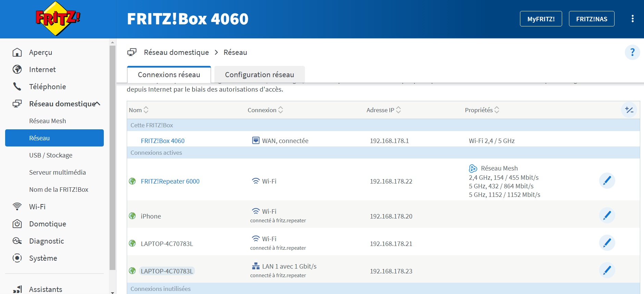Click the Wi-Fi sidebar icon
The image size is (644, 294).
[x=17, y=207]
